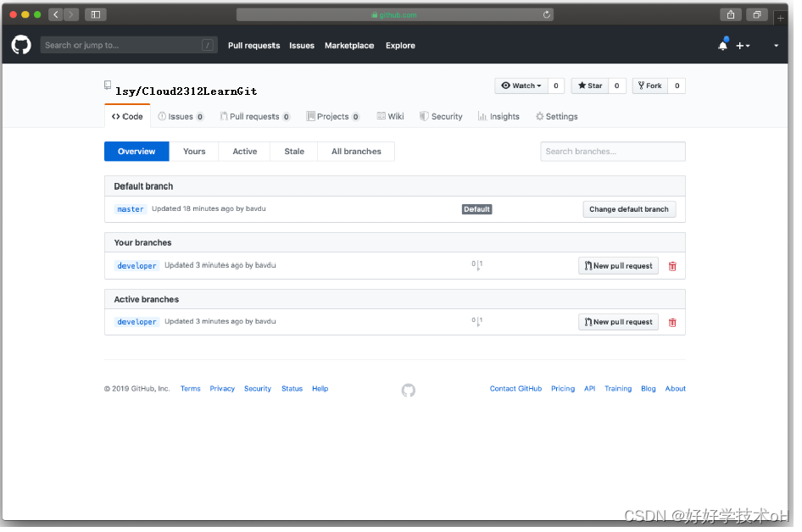This screenshot has height=532, width=802.
Task: Switch to the Code repository tab
Action: [x=127, y=117]
